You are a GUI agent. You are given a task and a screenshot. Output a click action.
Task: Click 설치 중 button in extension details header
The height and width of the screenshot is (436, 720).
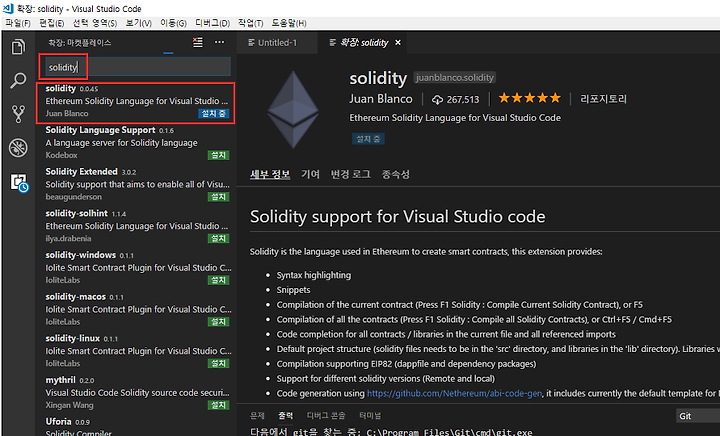click(x=368, y=139)
